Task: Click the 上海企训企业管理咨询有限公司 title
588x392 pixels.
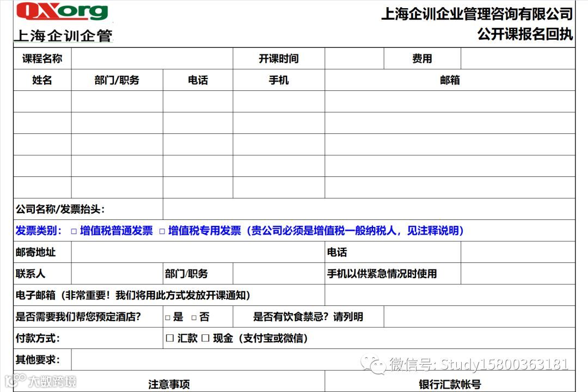Action: 477,14
